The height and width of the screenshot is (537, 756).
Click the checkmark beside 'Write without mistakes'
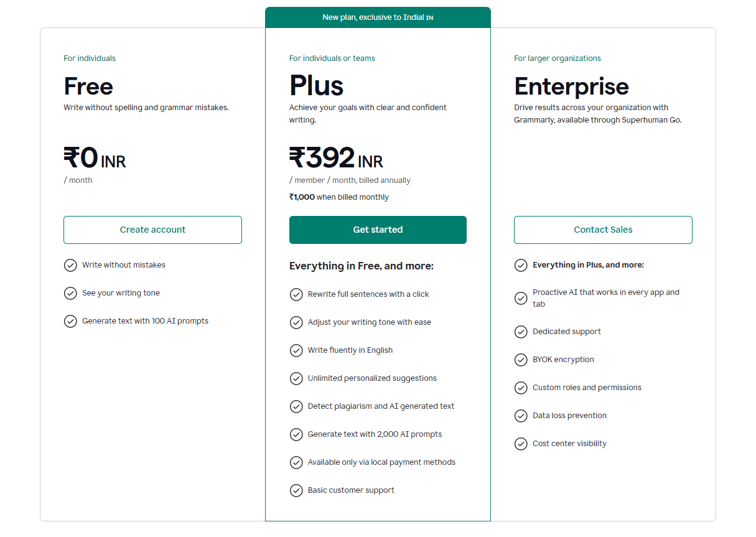click(70, 265)
